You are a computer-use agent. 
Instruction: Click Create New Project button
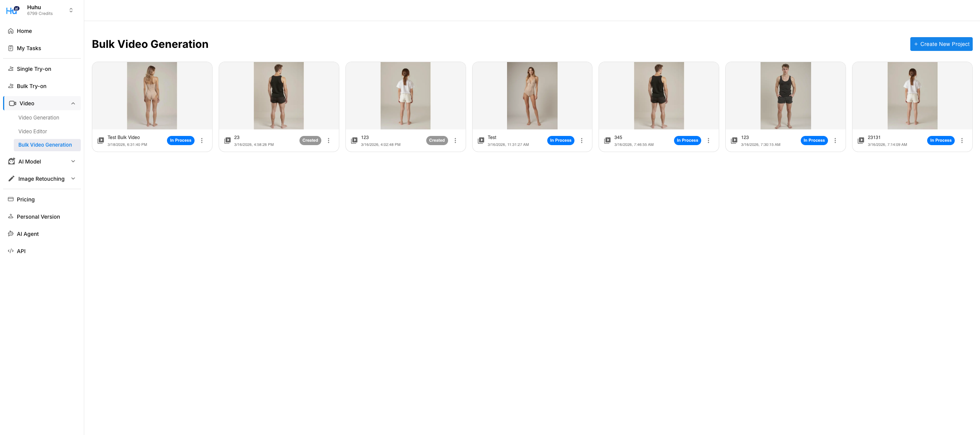pos(941,44)
